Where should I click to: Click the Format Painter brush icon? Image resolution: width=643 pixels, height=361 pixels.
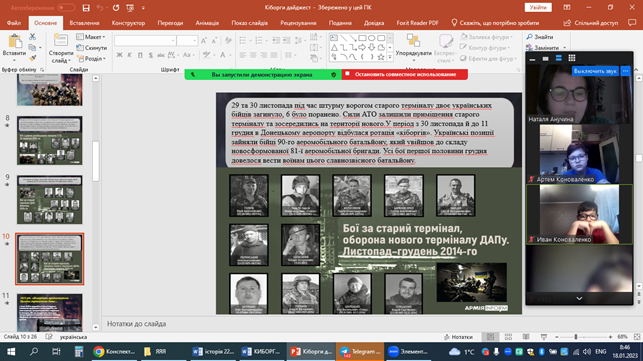tap(32, 59)
